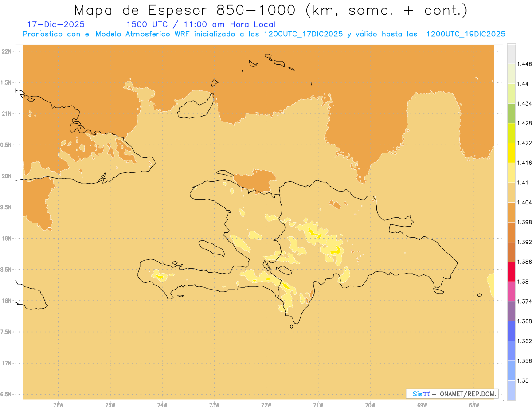
Task: Click the pink swatch between 1.374 and 1.38
Action: click(x=511, y=291)
